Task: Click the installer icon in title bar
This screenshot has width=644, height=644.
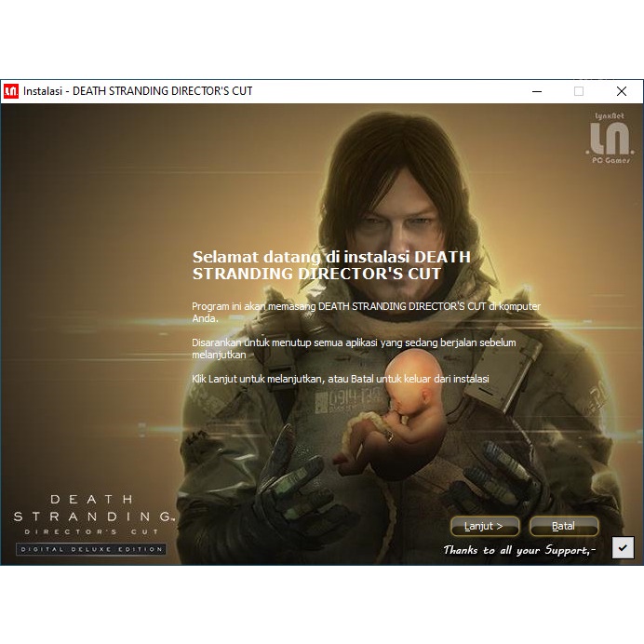Action: tap(11, 91)
